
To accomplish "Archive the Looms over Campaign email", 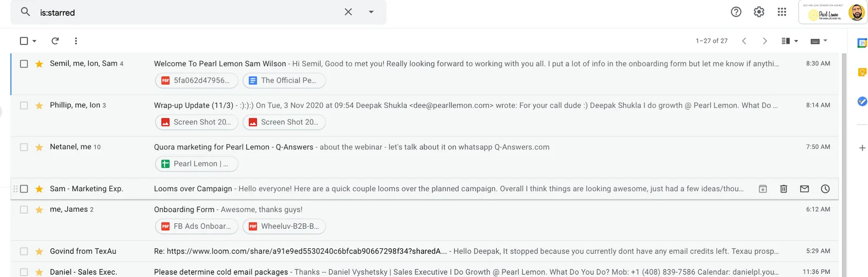I will (x=763, y=189).
